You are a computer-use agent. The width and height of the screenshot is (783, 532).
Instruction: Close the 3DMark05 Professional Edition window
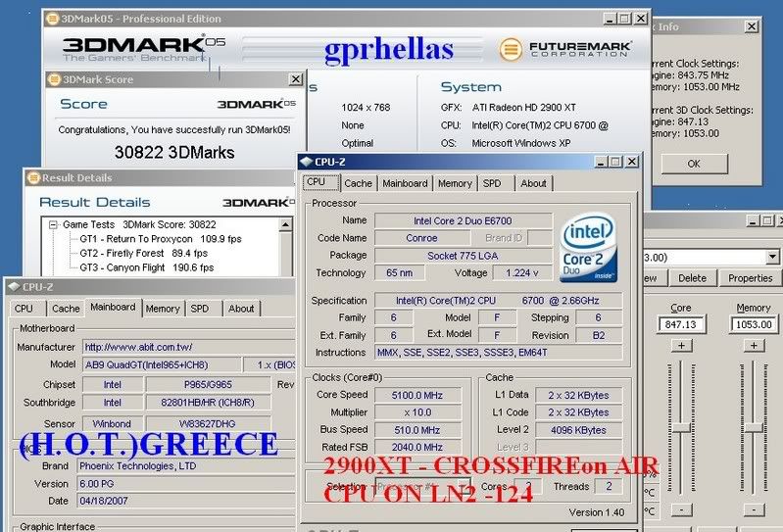tap(641, 19)
